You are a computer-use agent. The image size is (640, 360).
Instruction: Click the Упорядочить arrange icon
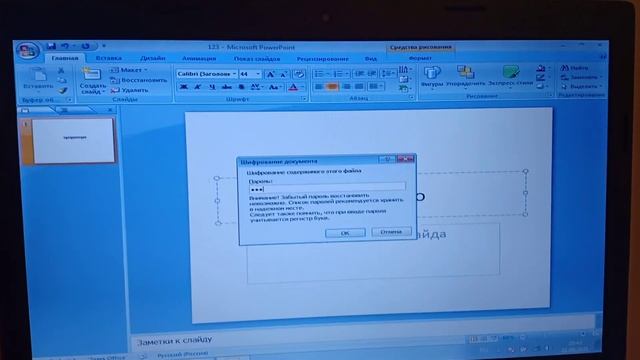pos(465,72)
